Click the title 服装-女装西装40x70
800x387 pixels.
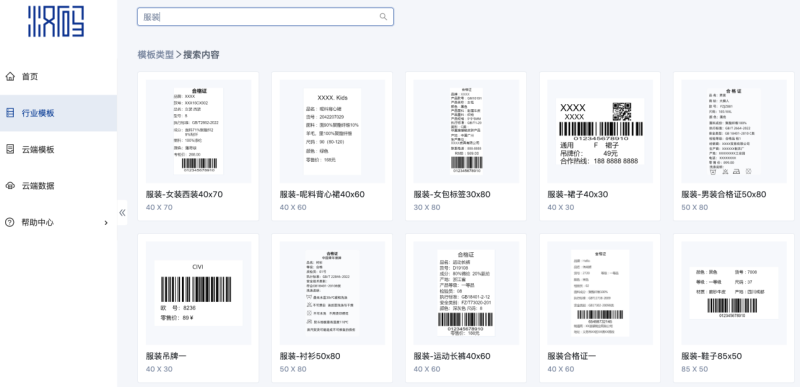(x=184, y=194)
